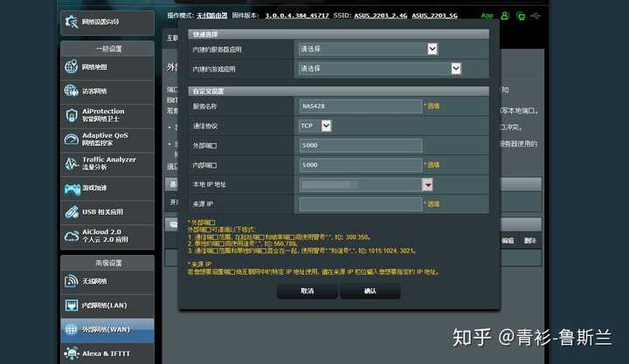Click the green App link
Image resolution: width=629 pixels, height=364 pixels.
pyautogui.click(x=487, y=16)
